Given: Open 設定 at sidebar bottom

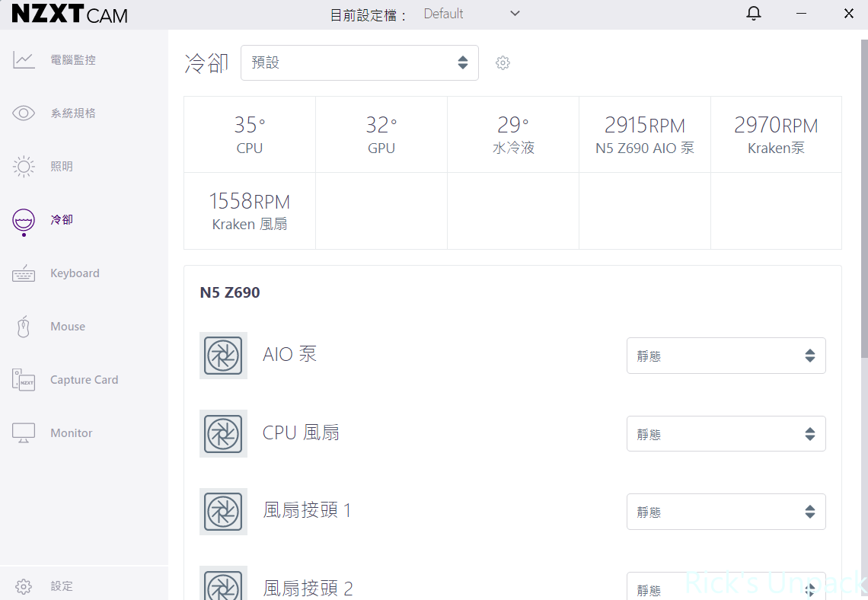Looking at the screenshot, I should tap(61, 586).
